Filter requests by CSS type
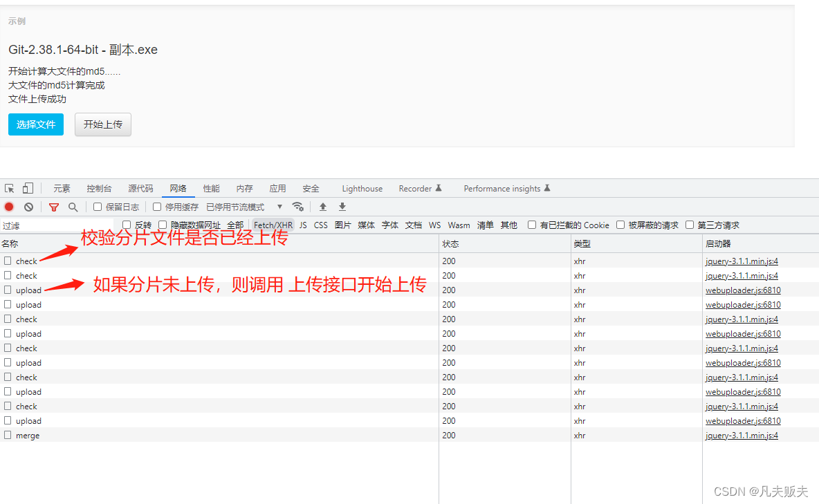The height and width of the screenshot is (504, 819). pyautogui.click(x=321, y=225)
